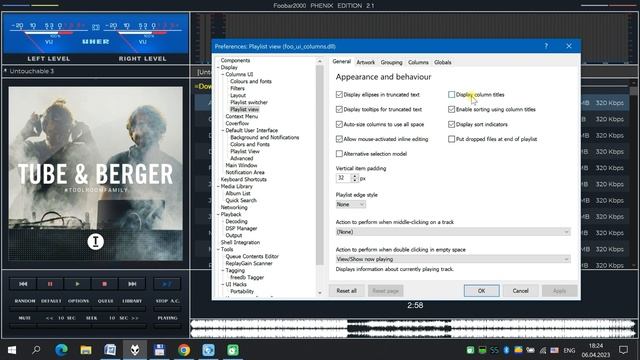Select Colours and fonts in tree
This screenshot has width=640, height=360.
point(251,81)
